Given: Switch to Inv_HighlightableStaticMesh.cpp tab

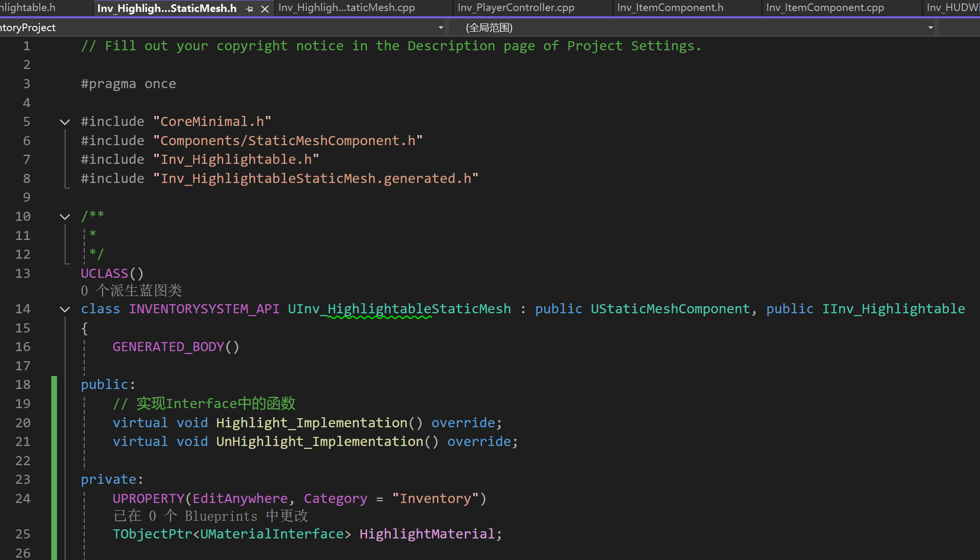Looking at the screenshot, I should point(346,8).
